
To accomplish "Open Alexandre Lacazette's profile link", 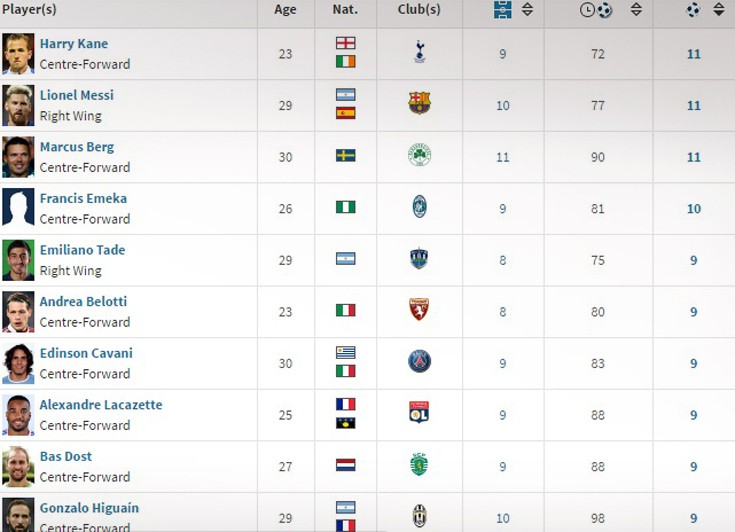I will tap(101, 405).
